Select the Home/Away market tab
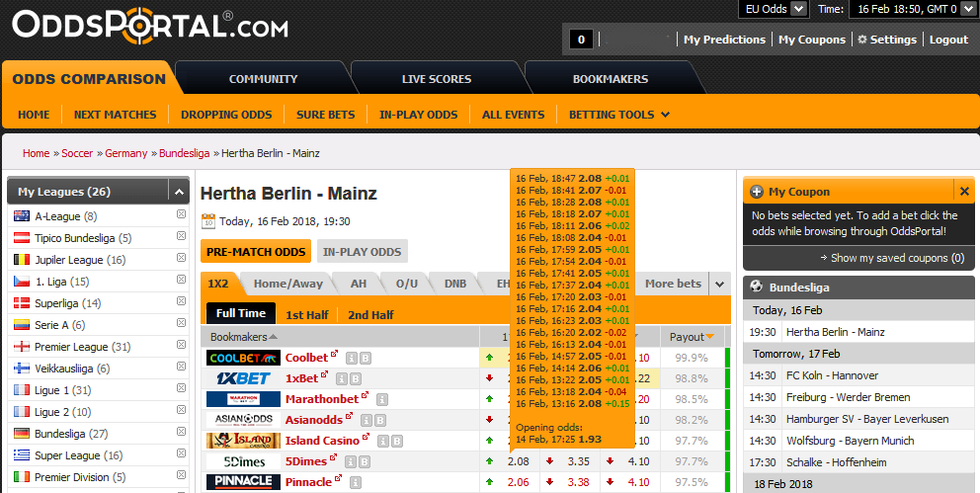Image resolution: width=980 pixels, height=493 pixels. (288, 284)
